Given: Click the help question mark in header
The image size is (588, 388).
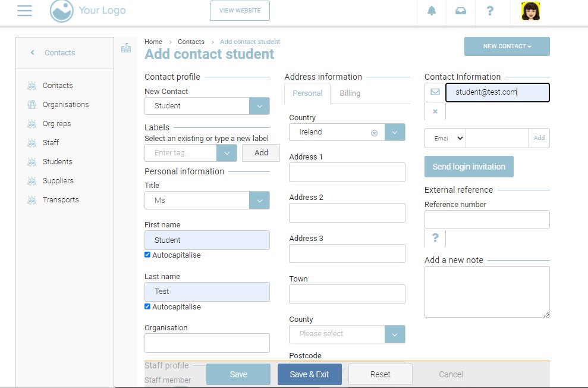Looking at the screenshot, I should 490,11.
